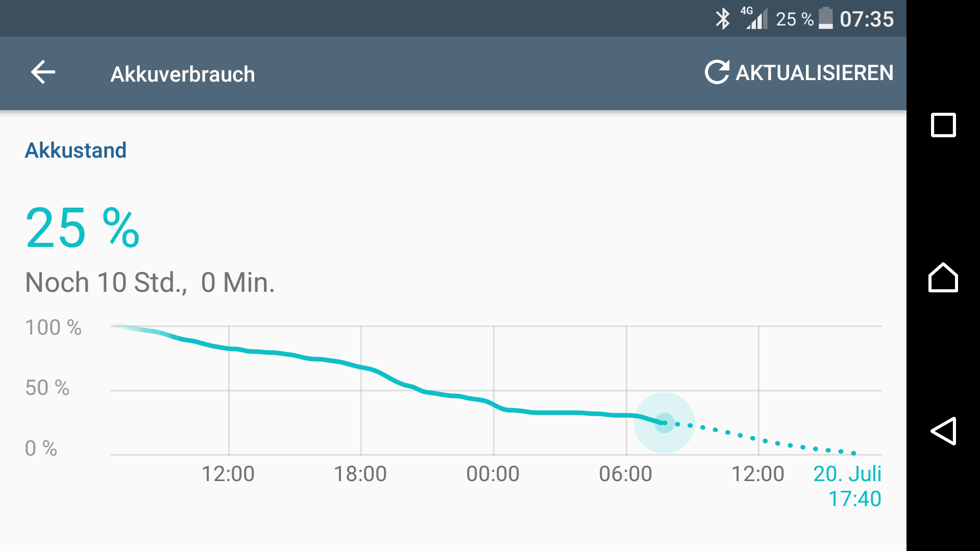
Task: Tap the 20. Juli 17:40 predicted end label
Action: [847, 486]
